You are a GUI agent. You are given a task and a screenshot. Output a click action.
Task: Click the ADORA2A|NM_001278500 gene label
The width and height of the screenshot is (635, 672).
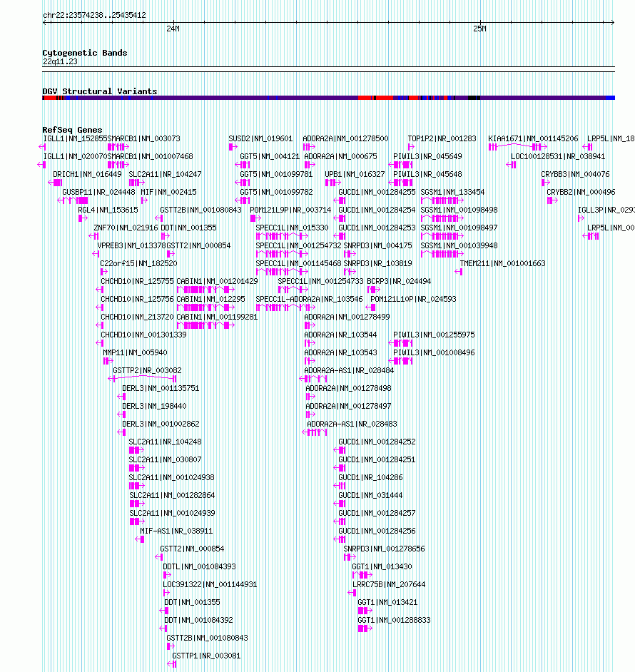(345, 138)
